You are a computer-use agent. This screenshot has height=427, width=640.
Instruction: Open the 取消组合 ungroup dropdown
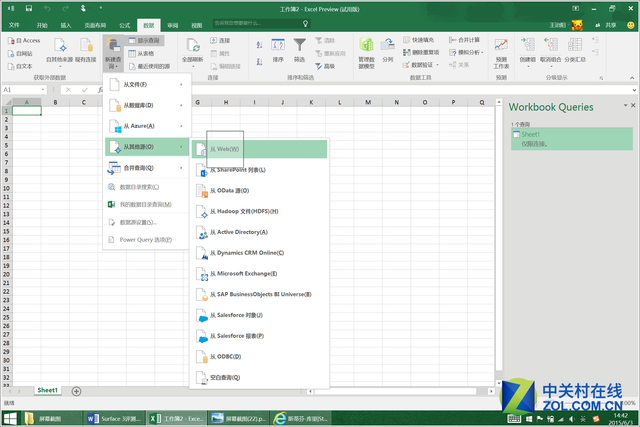coord(551,53)
